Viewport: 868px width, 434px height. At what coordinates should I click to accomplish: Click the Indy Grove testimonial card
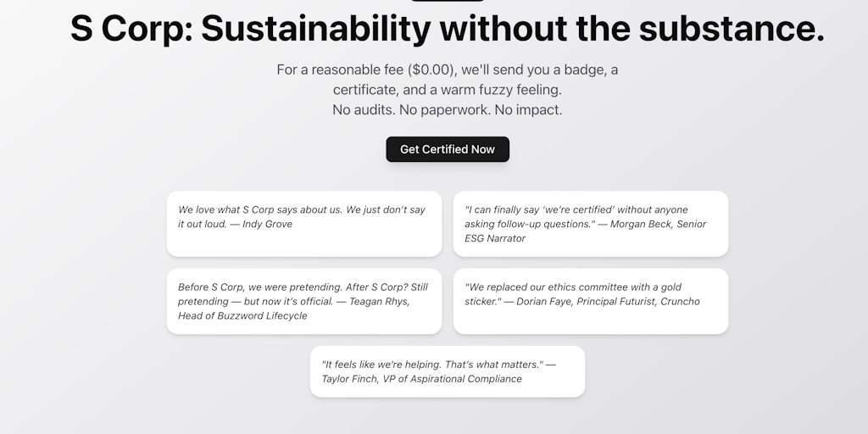point(304,224)
